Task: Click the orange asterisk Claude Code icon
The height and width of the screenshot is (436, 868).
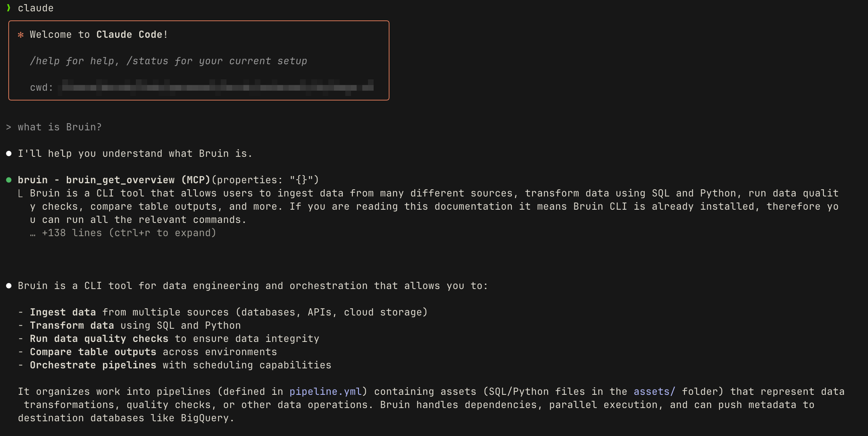Action: pyautogui.click(x=21, y=35)
